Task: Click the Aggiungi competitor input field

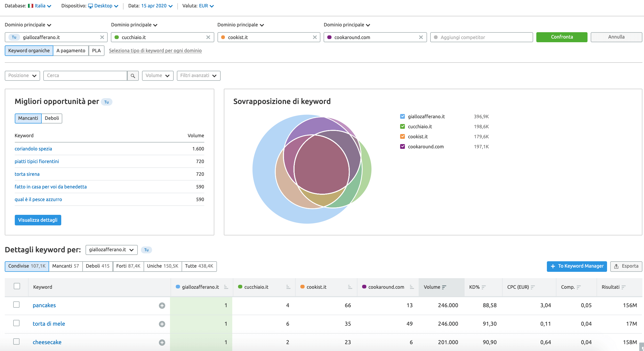Action: (x=481, y=37)
